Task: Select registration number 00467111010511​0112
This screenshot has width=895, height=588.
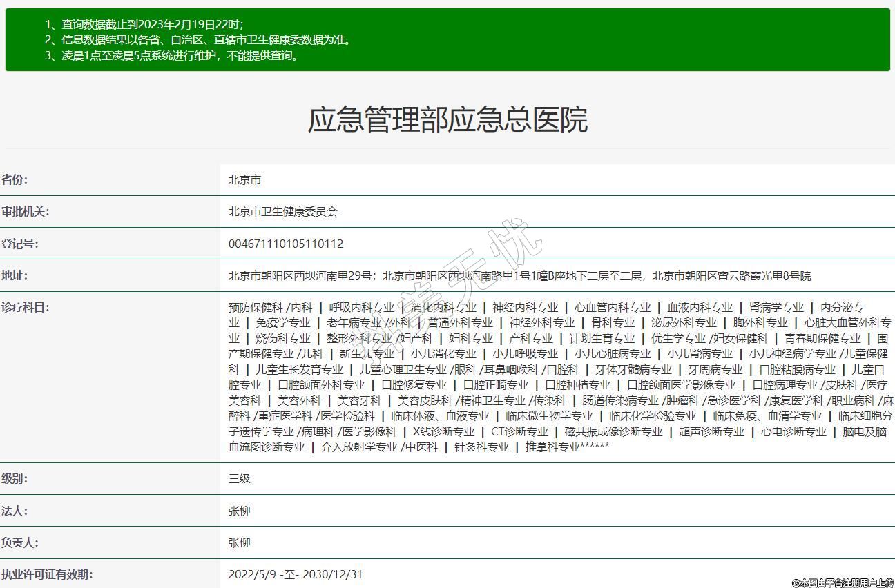Action: pos(286,244)
